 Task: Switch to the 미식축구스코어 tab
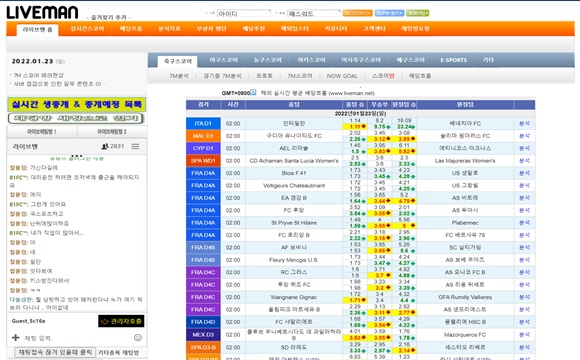pyautogui.click(x=361, y=60)
